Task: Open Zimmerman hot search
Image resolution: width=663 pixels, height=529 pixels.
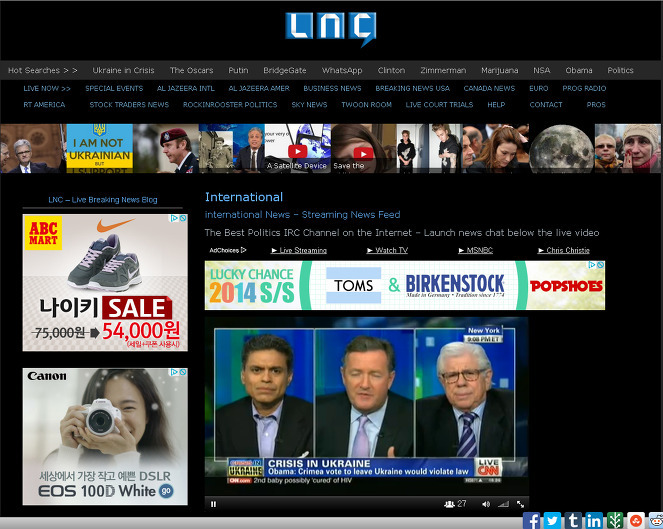Action: [443, 70]
